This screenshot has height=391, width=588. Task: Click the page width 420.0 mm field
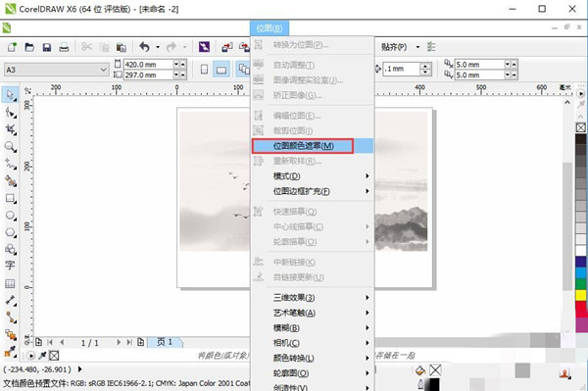pyautogui.click(x=148, y=65)
